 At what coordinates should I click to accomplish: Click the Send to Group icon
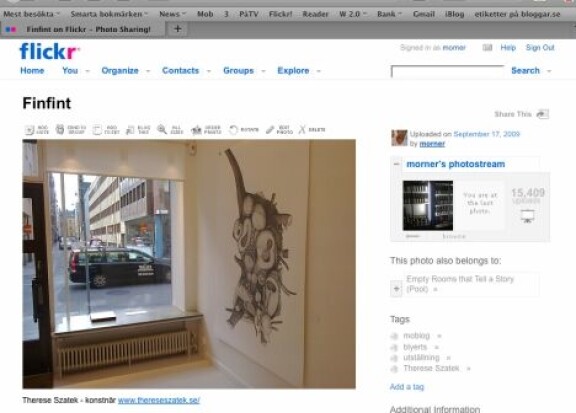[60, 129]
